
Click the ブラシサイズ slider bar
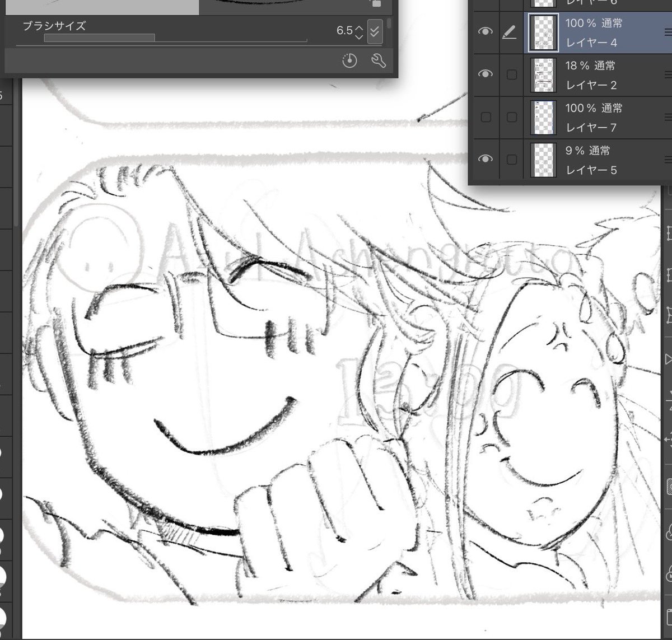(175, 39)
